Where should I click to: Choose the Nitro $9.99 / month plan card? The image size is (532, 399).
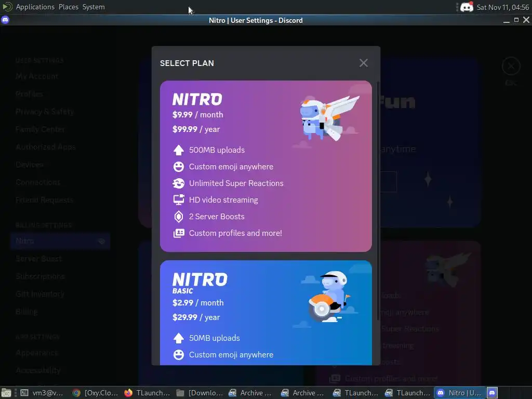coord(265,166)
